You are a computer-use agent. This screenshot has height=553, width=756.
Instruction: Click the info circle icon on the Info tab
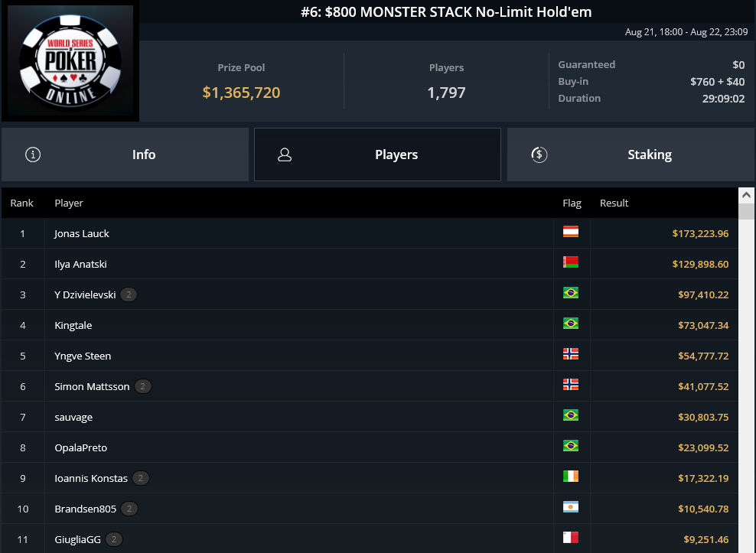click(32, 154)
